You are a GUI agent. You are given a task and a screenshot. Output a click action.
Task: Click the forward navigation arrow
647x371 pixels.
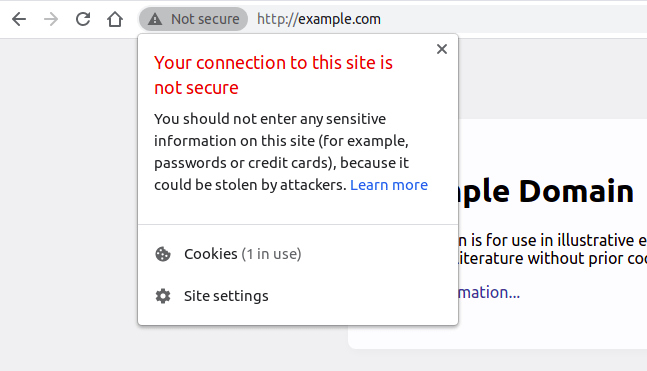click(x=51, y=19)
